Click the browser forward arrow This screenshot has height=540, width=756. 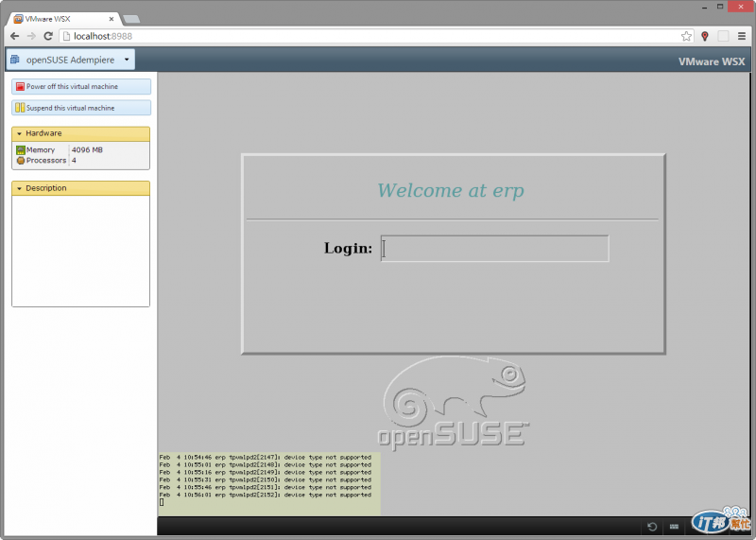(31, 36)
